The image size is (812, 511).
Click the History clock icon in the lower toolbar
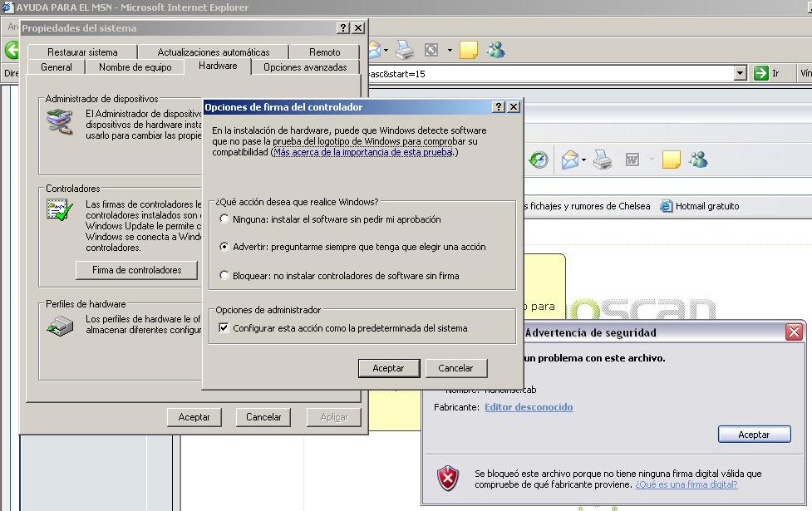pos(539,160)
